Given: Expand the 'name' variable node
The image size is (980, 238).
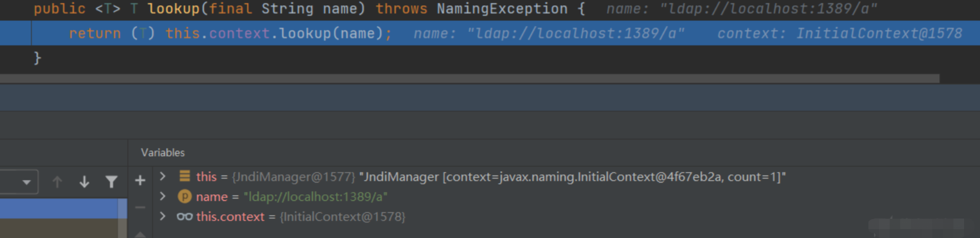Looking at the screenshot, I should point(163,196).
